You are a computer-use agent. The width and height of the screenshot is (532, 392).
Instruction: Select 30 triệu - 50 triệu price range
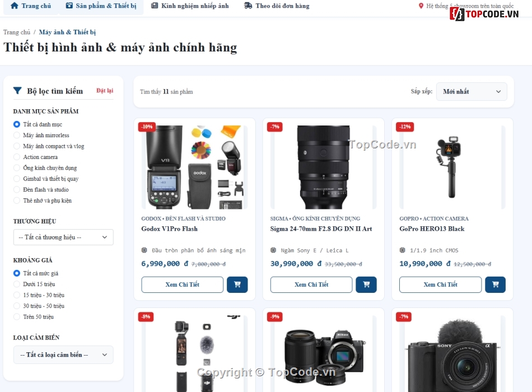tap(17, 306)
